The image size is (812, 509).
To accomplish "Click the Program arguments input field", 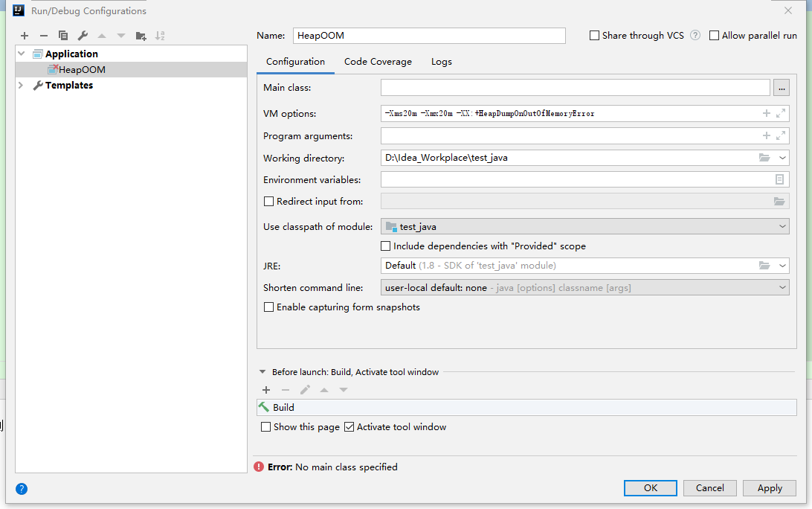I will coord(570,136).
